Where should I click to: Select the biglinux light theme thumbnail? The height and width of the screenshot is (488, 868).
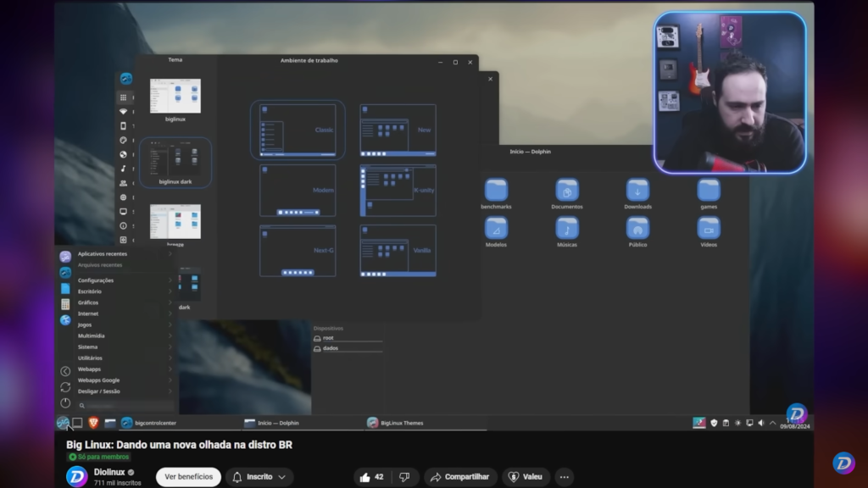coord(175,97)
